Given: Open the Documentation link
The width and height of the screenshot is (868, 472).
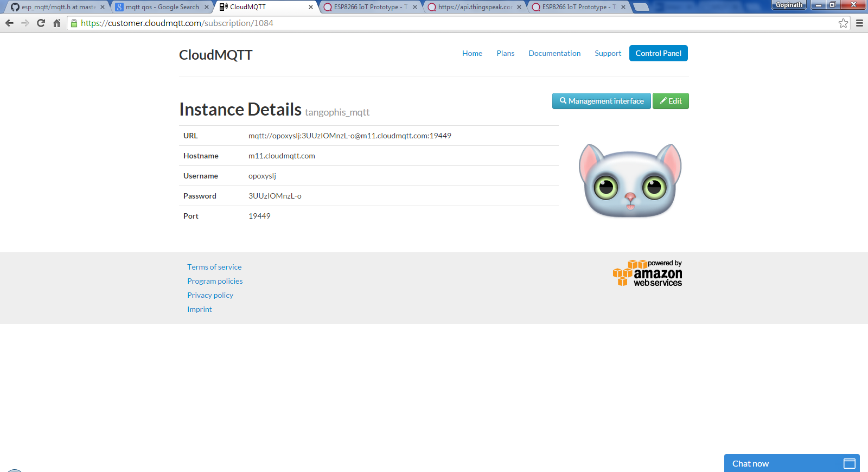Looking at the screenshot, I should pyautogui.click(x=554, y=53).
